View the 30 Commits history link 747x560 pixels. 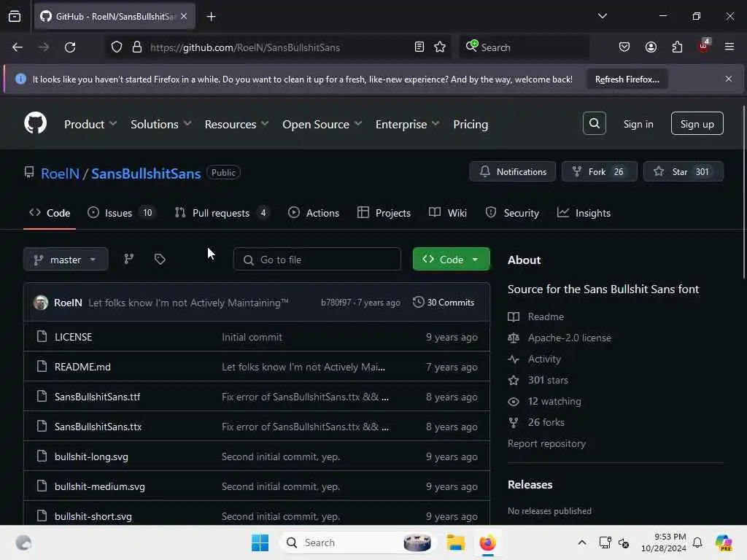coord(444,303)
